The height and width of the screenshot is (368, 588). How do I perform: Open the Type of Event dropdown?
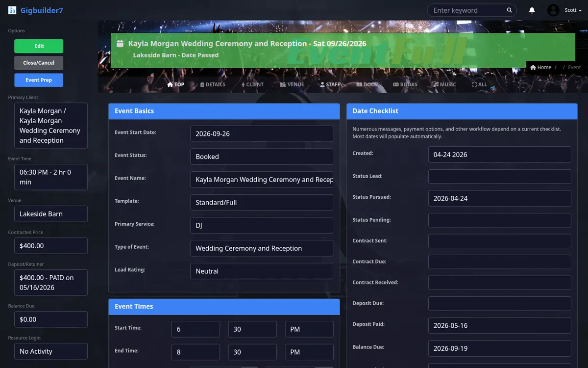pos(261,248)
